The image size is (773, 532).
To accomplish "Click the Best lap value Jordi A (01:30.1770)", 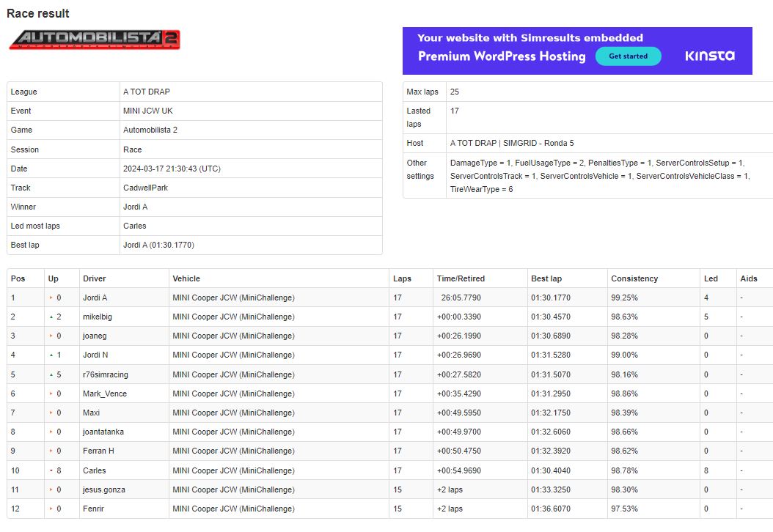I will [158, 245].
